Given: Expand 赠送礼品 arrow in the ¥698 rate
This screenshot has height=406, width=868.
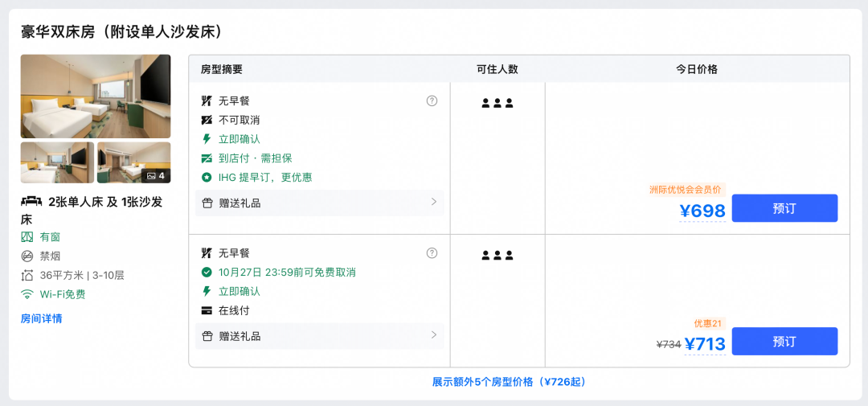Looking at the screenshot, I should [434, 202].
